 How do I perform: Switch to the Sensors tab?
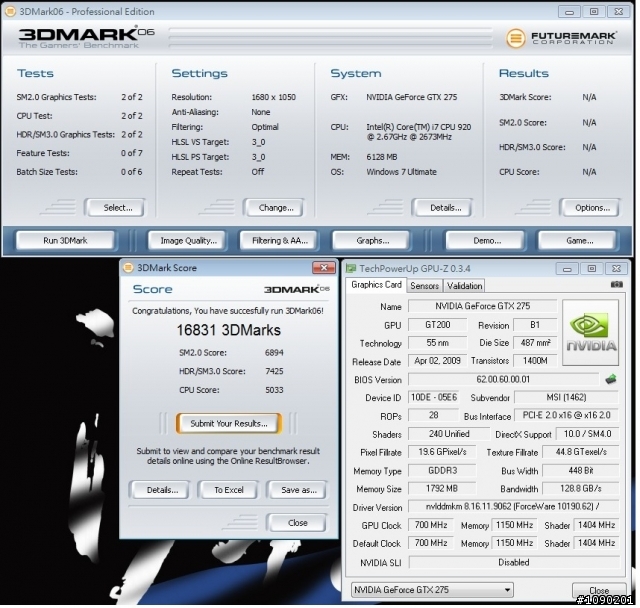424,286
